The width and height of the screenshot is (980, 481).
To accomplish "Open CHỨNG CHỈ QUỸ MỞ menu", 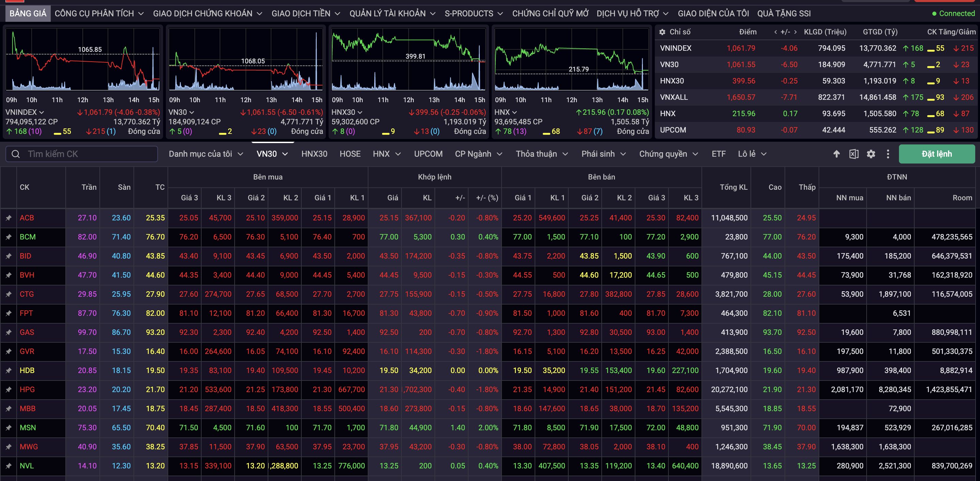I will [550, 13].
